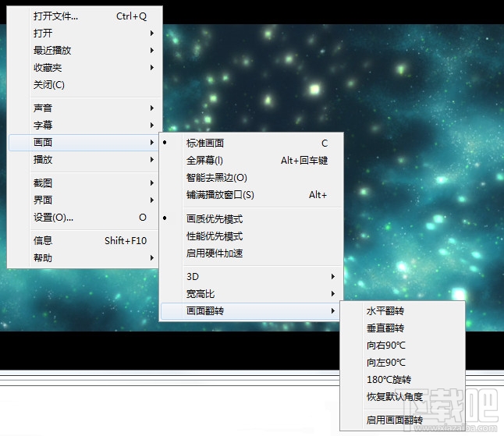
Task: Select the highlighted 画面 menu item
Action: [x=84, y=142]
